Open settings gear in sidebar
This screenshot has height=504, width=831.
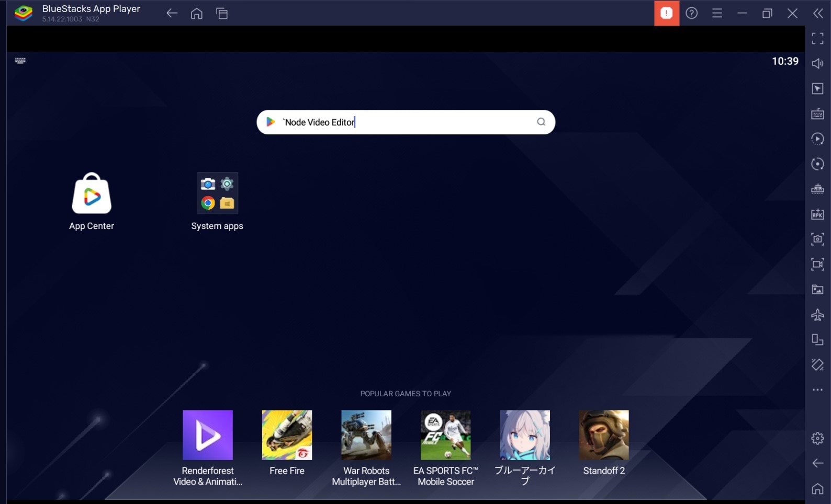pos(817,438)
